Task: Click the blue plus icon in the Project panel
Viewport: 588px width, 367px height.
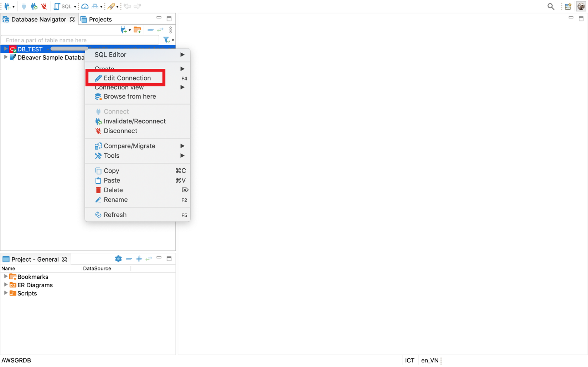Action: click(x=139, y=259)
